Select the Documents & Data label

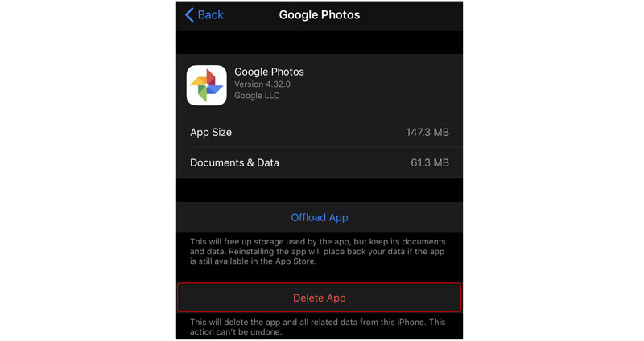(234, 163)
